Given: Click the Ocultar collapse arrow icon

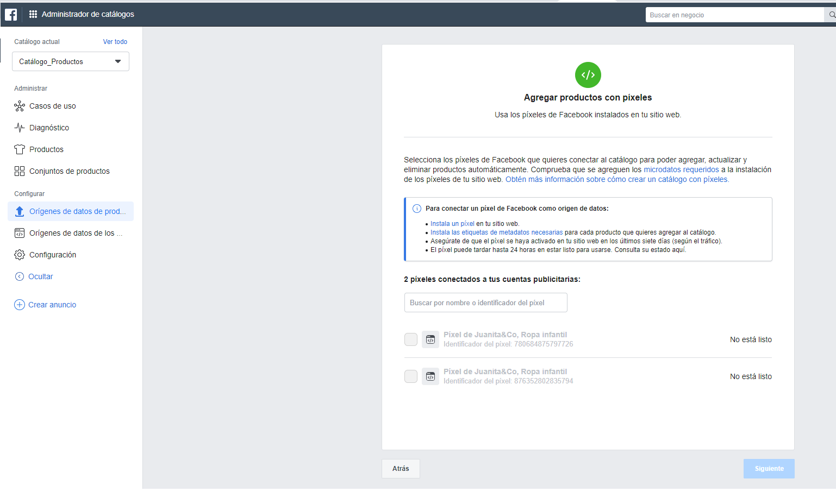Looking at the screenshot, I should click(20, 276).
